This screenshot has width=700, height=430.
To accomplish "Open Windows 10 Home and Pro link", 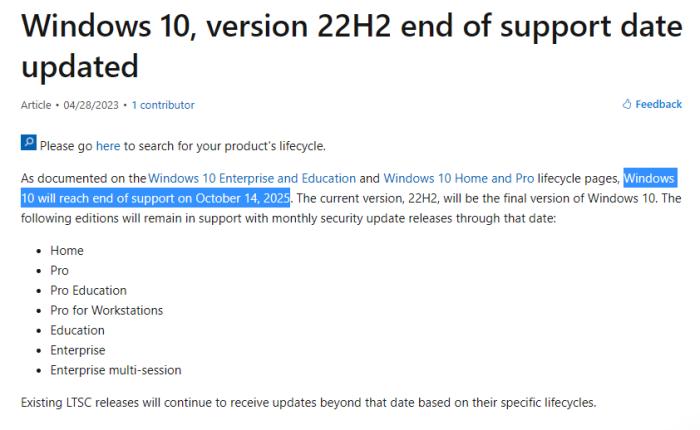I will 459,178.
